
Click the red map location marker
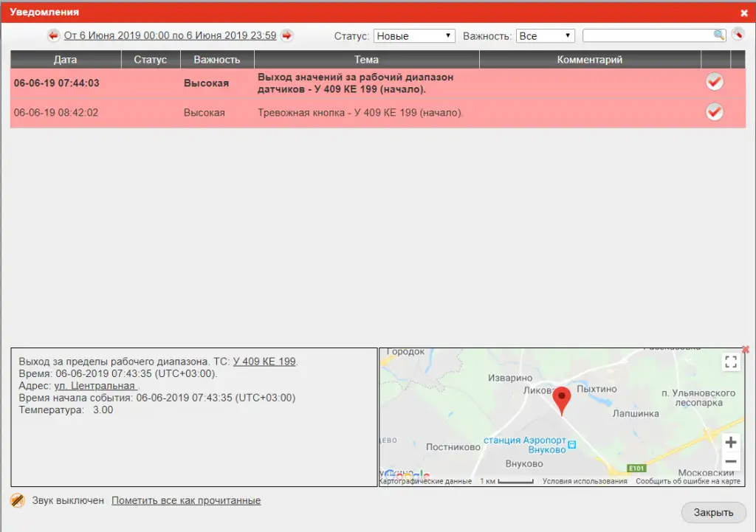pyautogui.click(x=562, y=399)
